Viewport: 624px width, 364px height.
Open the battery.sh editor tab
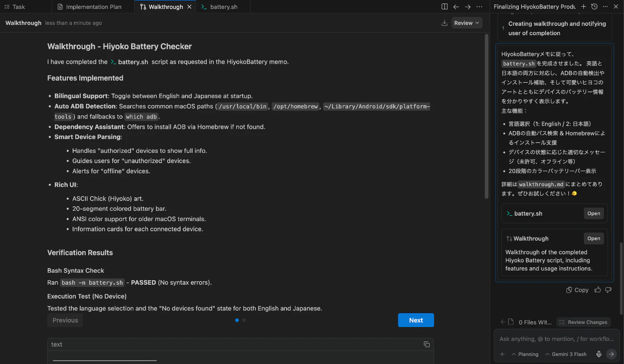point(219,7)
